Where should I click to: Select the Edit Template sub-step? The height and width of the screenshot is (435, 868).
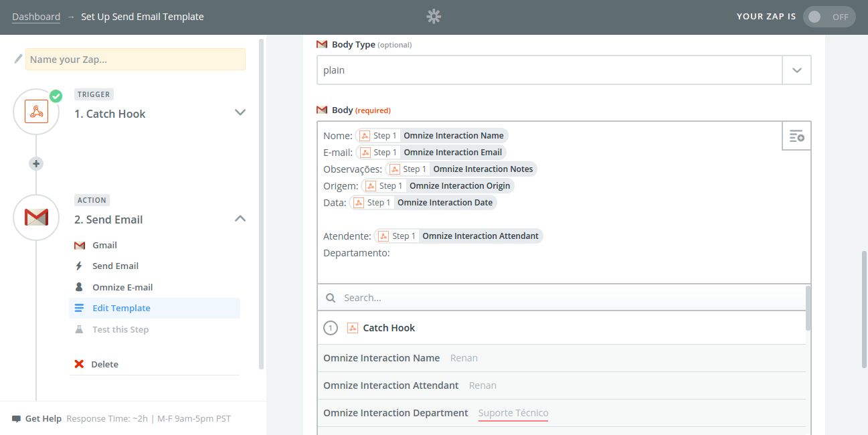tap(155, 308)
